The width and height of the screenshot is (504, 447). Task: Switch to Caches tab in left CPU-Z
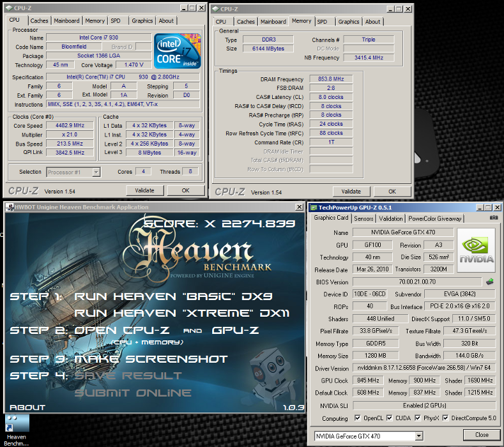(39, 21)
